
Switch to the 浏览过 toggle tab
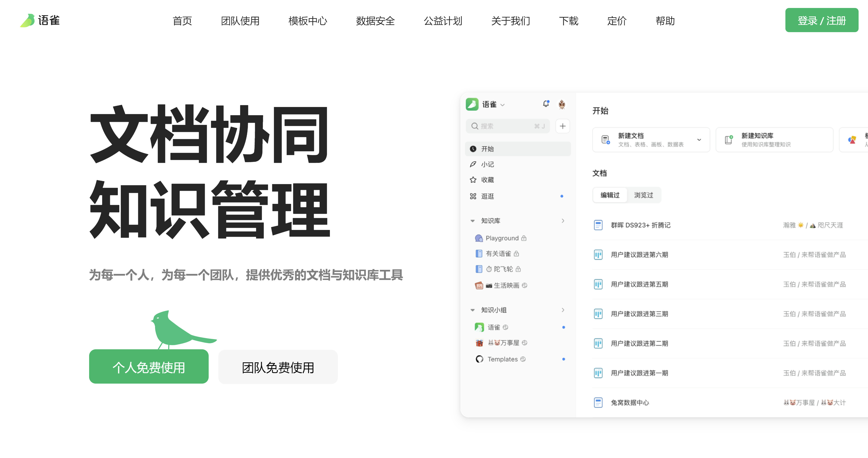click(643, 195)
